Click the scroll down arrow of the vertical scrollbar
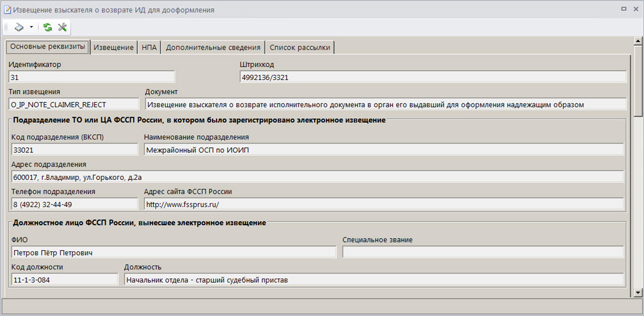 [638, 293]
